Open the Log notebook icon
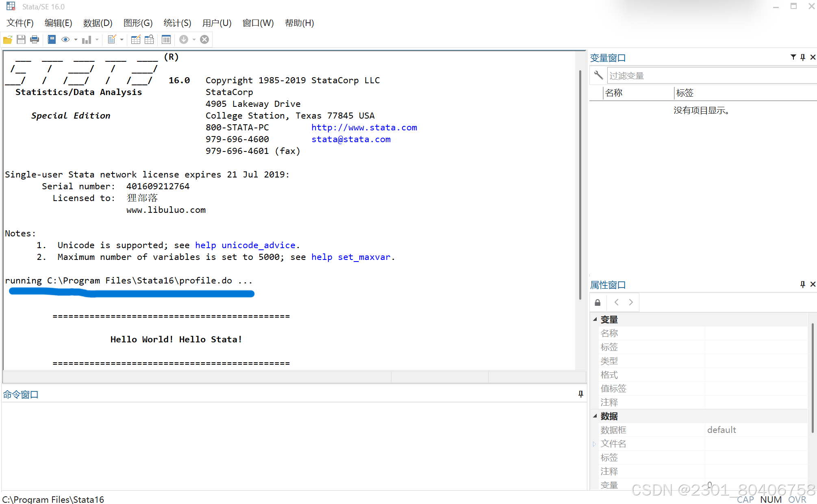Viewport: 817px width, 504px height. 52,39
